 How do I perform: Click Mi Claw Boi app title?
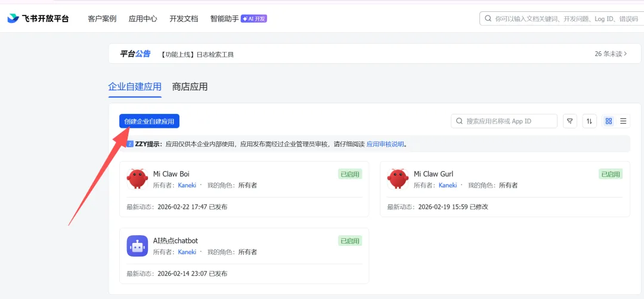[x=171, y=174]
